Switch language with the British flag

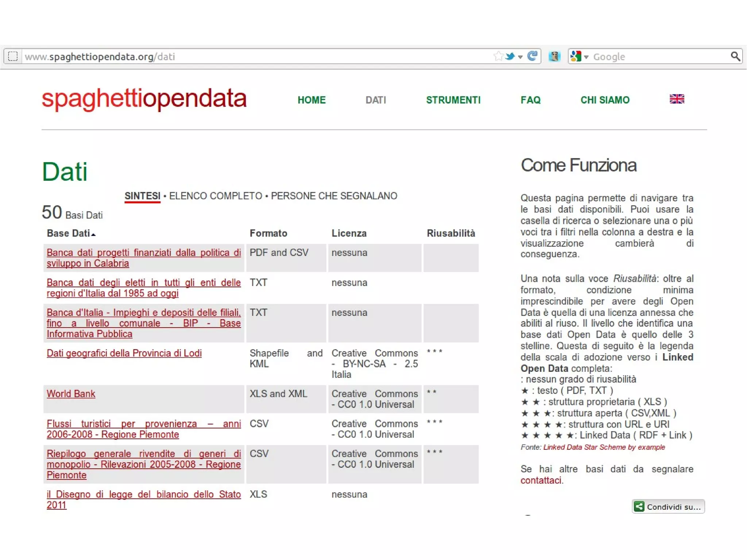tap(677, 99)
